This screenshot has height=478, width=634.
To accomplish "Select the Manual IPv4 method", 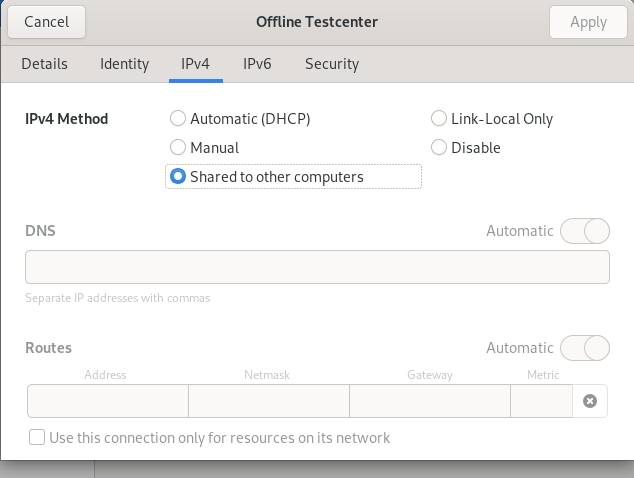I will click(x=178, y=148).
